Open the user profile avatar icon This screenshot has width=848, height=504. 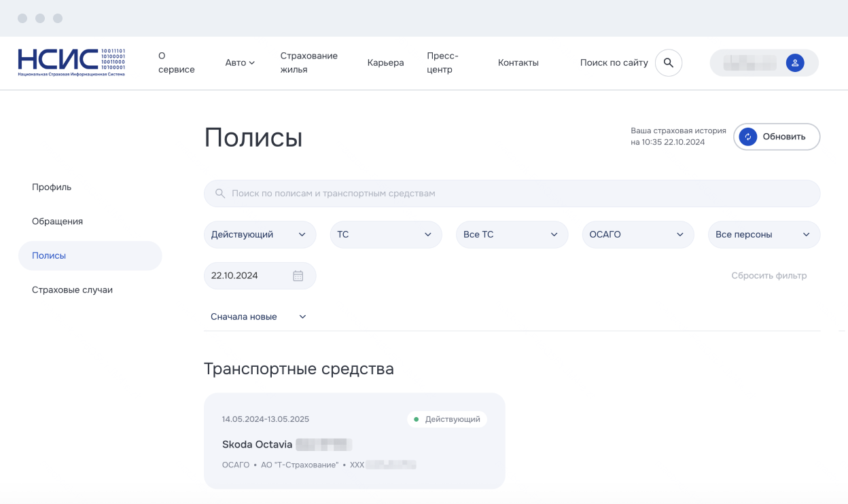click(794, 62)
